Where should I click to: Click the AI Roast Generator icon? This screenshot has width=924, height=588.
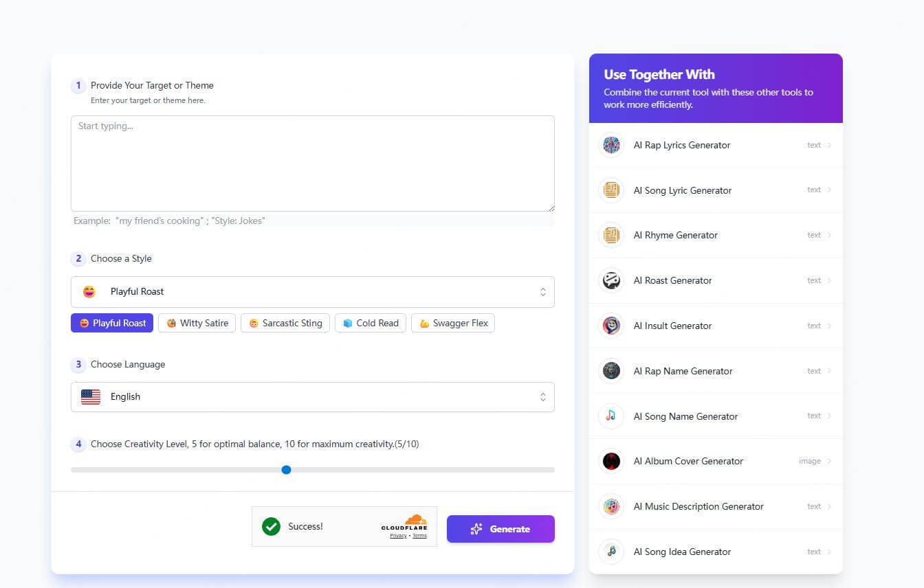611,280
